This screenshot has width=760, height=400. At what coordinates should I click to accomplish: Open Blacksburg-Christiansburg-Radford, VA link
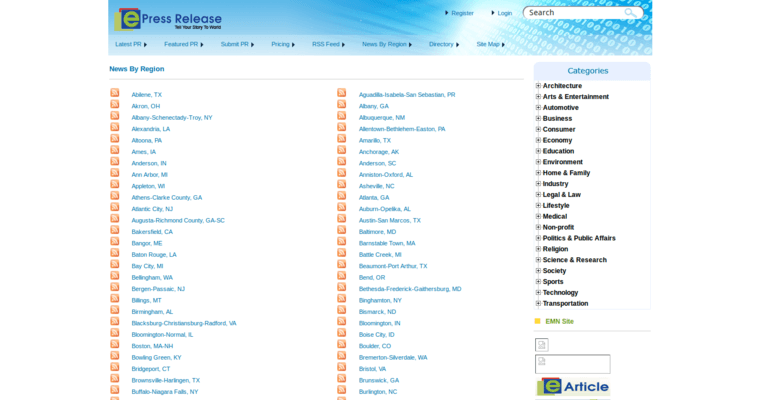click(184, 323)
